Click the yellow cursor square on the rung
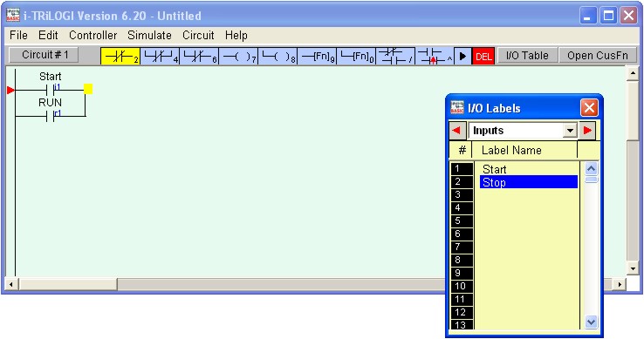 click(88, 89)
